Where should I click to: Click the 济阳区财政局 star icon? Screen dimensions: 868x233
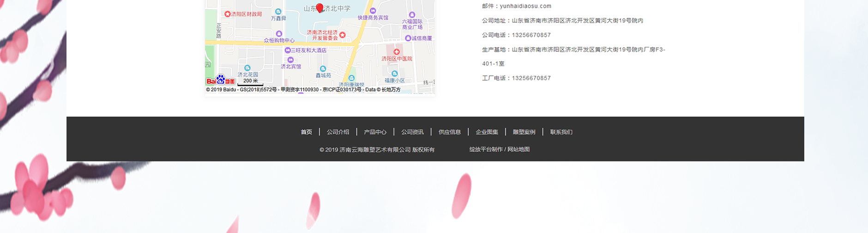pyautogui.click(x=227, y=14)
